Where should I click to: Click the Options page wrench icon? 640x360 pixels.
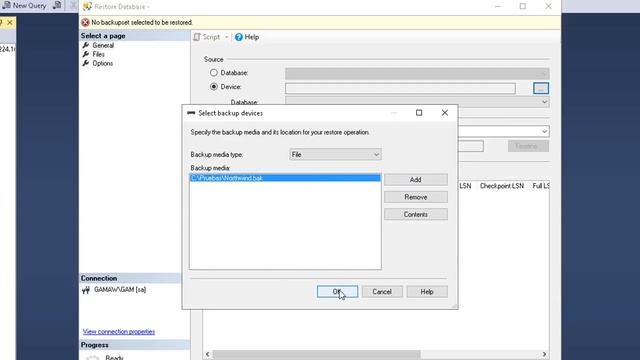[x=86, y=63]
